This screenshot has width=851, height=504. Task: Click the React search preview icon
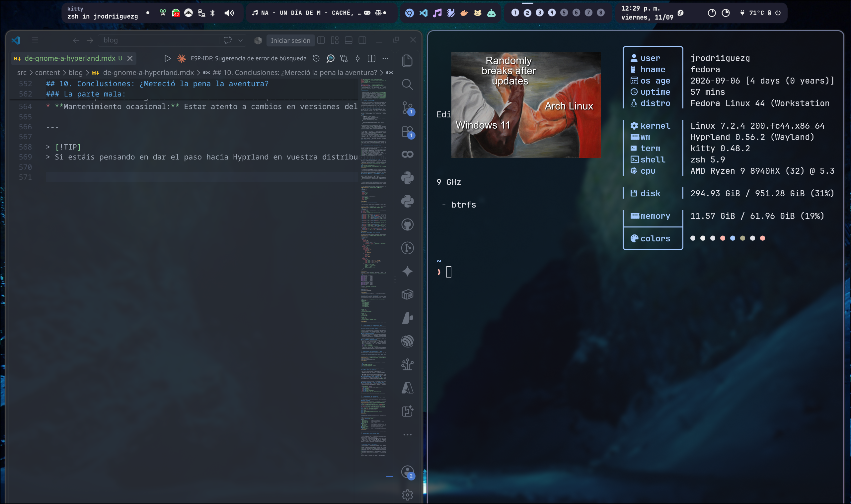pyautogui.click(x=330, y=58)
